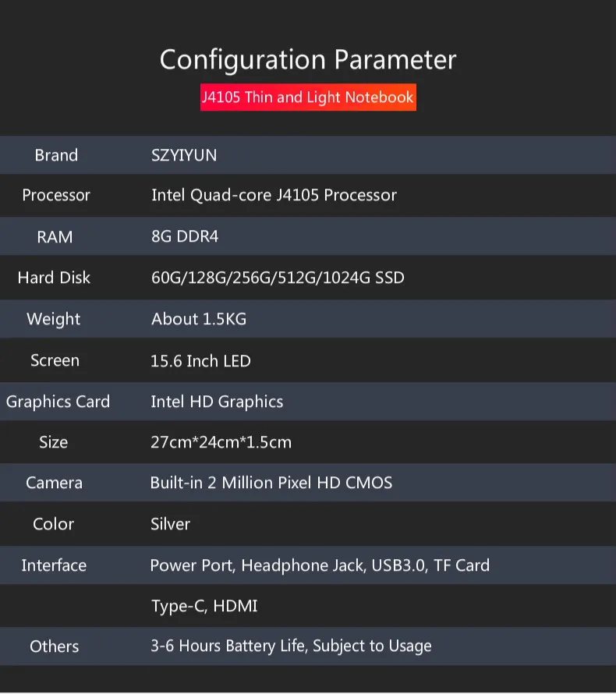Screen dimensions: 616x694
Task: Select the Interface row label
Action: tap(54, 565)
